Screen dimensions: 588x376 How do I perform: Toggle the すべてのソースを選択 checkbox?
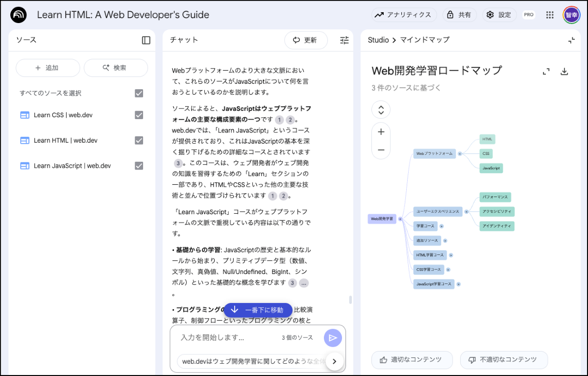click(139, 93)
